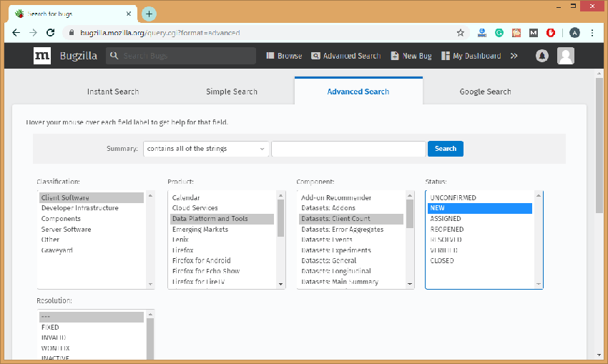Select Firefox for Android product
The width and height of the screenshot is (608, 364).
tap(222, 261)
